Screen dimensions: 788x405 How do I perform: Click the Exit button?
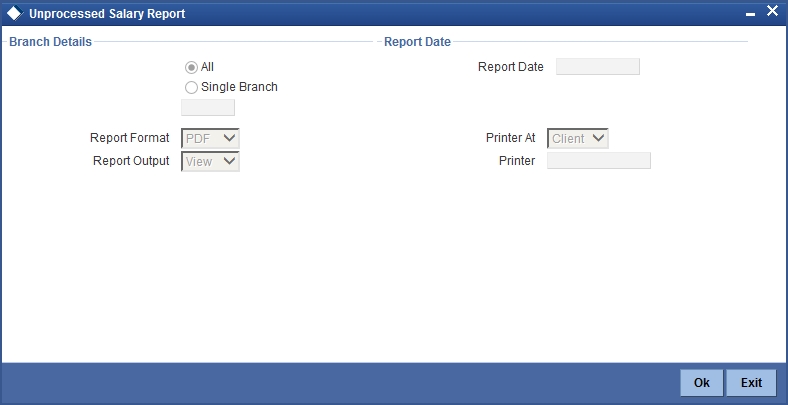[751, 383]
